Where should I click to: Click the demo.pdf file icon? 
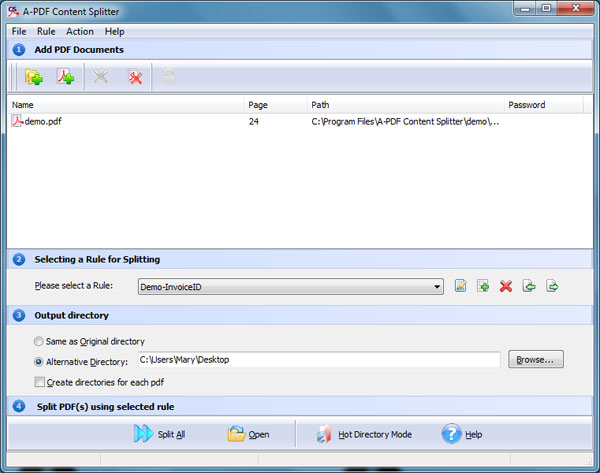tap(17, 121)
